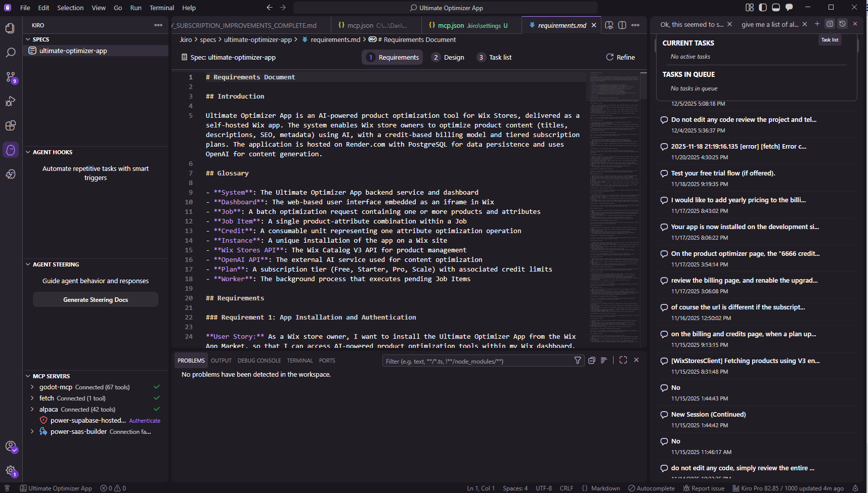Open remote window indicator in status bar
Viewport: 868px width, 493px height.
click(7, 488)
